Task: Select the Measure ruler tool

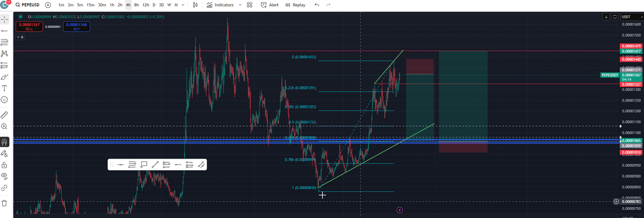Action: pyautogui.click(x=4, y=115)
